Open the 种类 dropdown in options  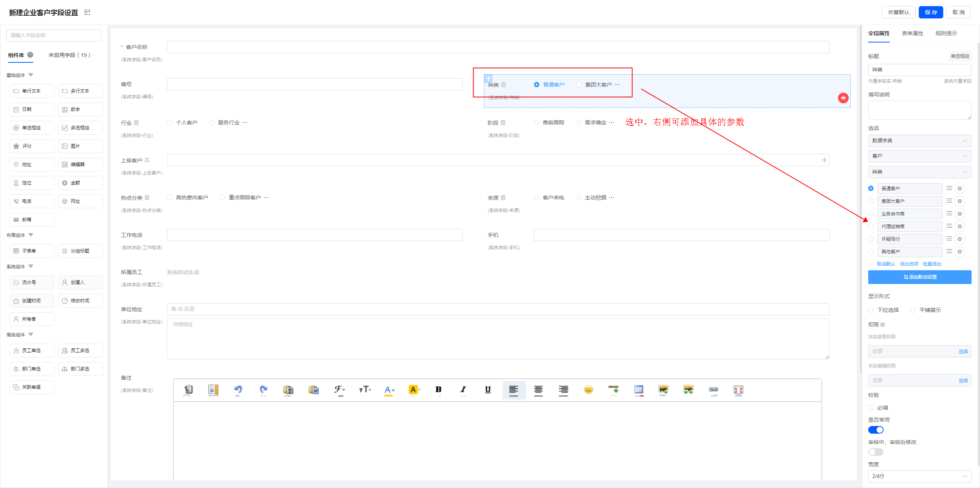tap(920, 172)
